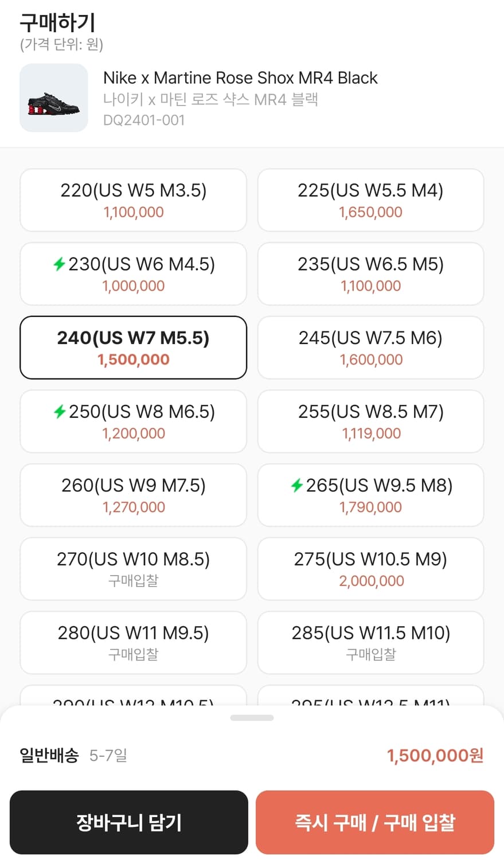The width and height of the screenshot is (504, 860).
Task: Select size 255 (US W8.5 M7)
Action: [370, 421]
